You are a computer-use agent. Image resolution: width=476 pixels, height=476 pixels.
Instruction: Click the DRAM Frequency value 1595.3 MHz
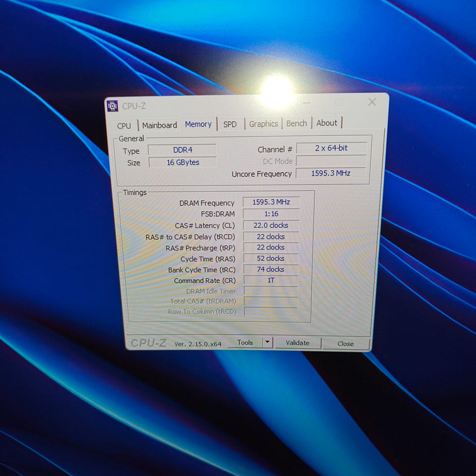point(271,202)
